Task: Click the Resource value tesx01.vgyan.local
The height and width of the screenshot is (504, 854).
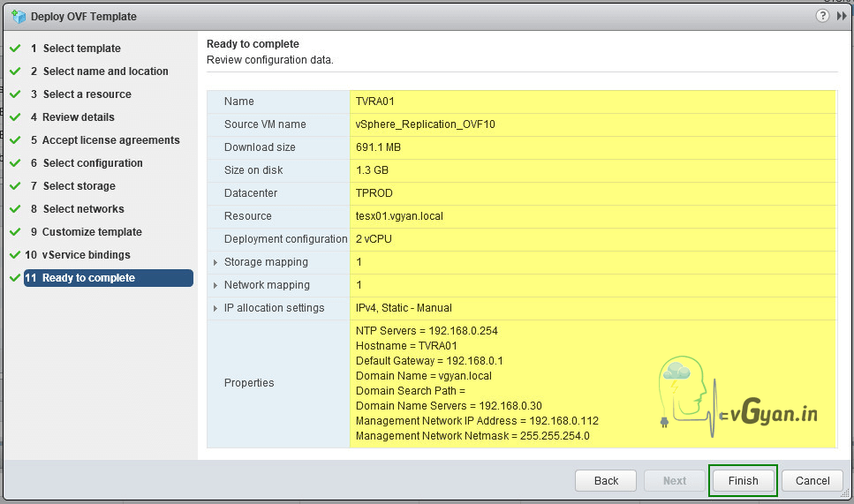Action: (399, 216)
